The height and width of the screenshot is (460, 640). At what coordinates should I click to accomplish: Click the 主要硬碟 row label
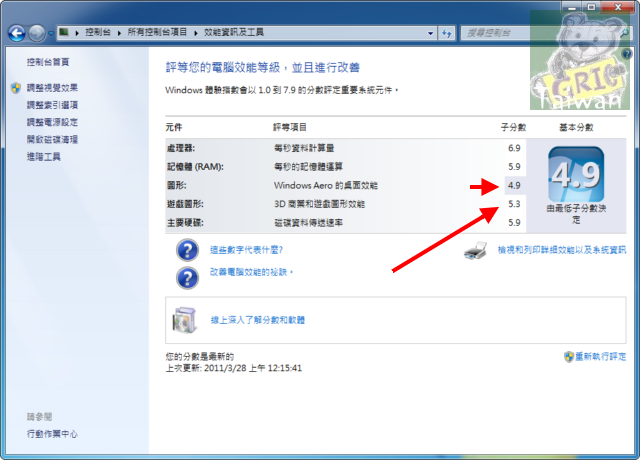185,223
